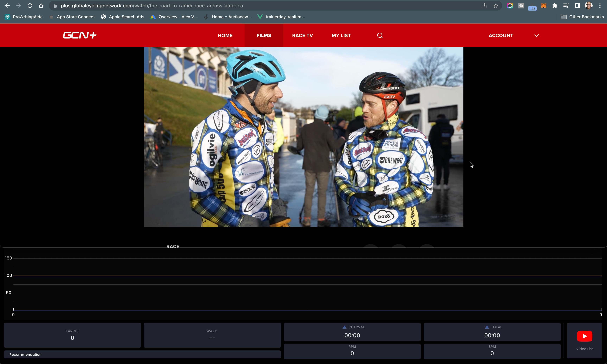
Task: Open the GCN+ search magnifier
Action: coord(380,36)
